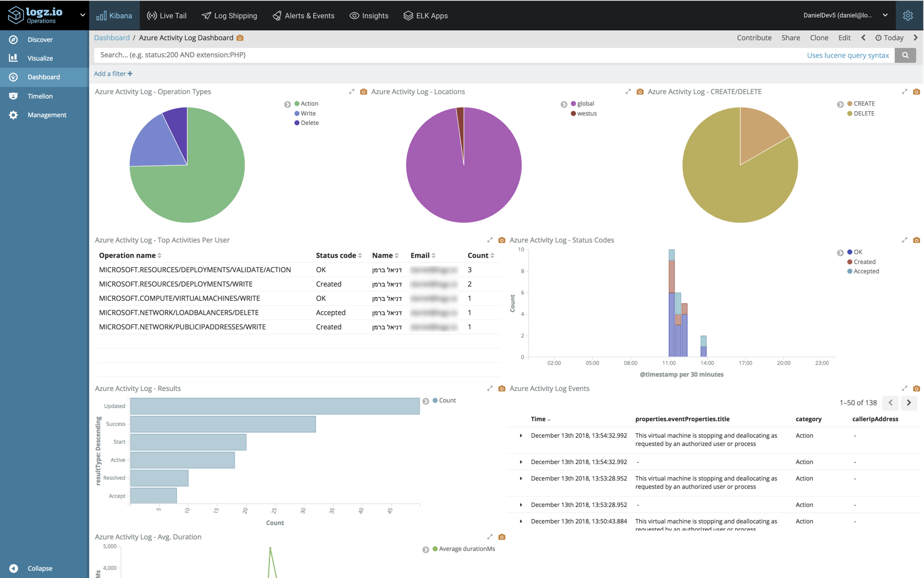Go to next time range arrow
The width and height of the screenshot is (924, 578).
click(x=915, y=38)
